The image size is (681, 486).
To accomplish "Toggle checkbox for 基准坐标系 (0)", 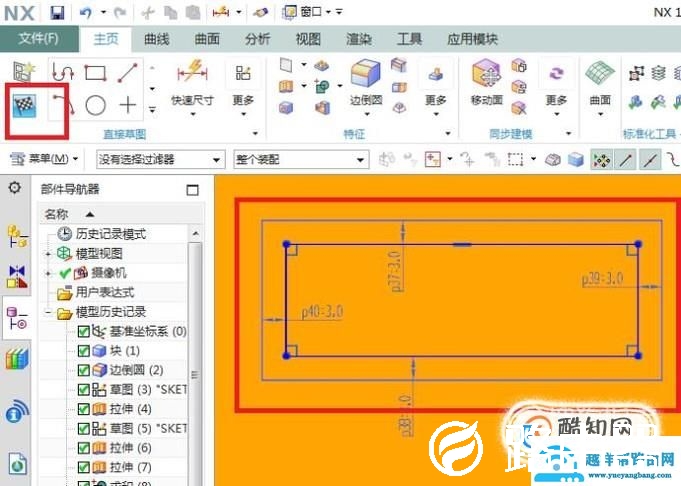I will (83, 331).
